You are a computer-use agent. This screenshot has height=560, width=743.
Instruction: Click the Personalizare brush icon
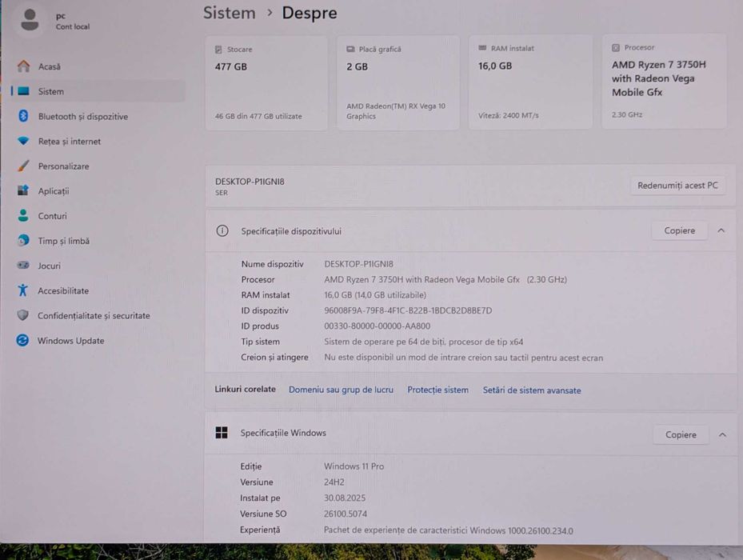pyautogui.click(x=23, y=166)
